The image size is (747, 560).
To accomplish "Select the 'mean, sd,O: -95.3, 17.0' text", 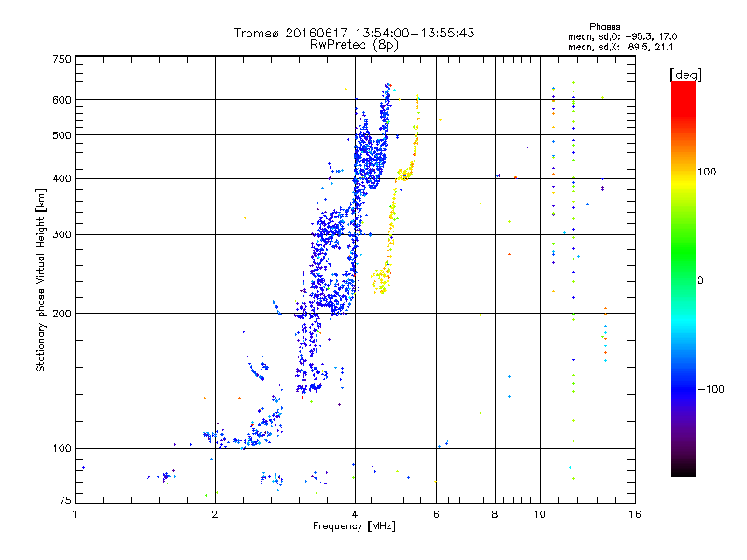I will point(622,36).
